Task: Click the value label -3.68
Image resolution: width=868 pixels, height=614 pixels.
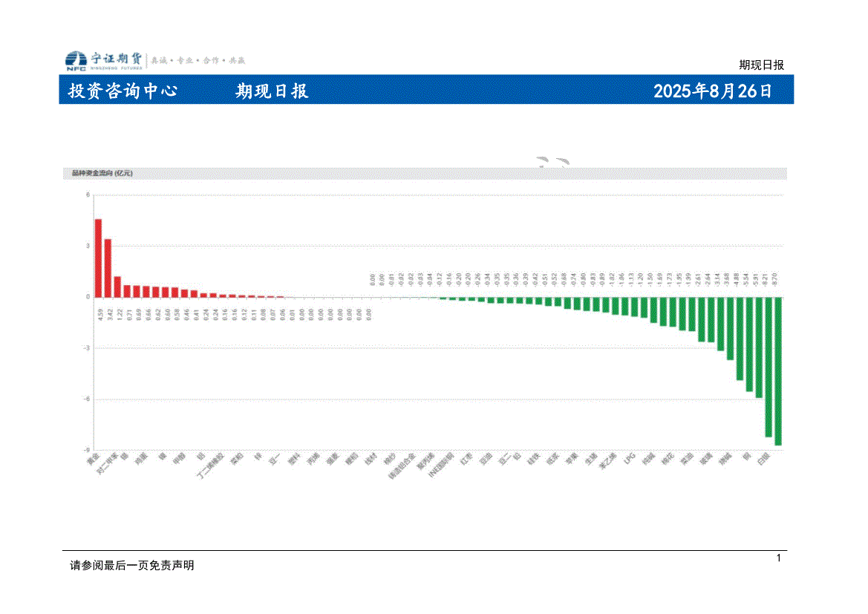Action: (727, 279)
